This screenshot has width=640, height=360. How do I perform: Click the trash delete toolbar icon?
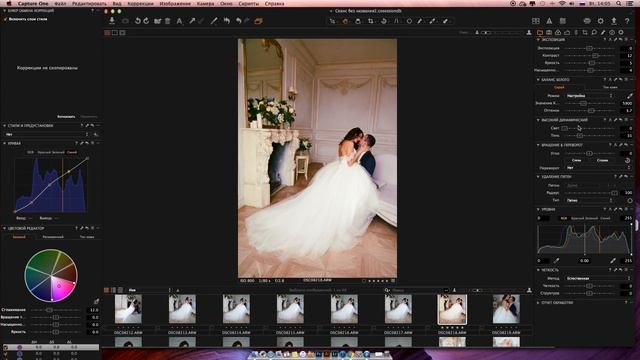[167, 21]
